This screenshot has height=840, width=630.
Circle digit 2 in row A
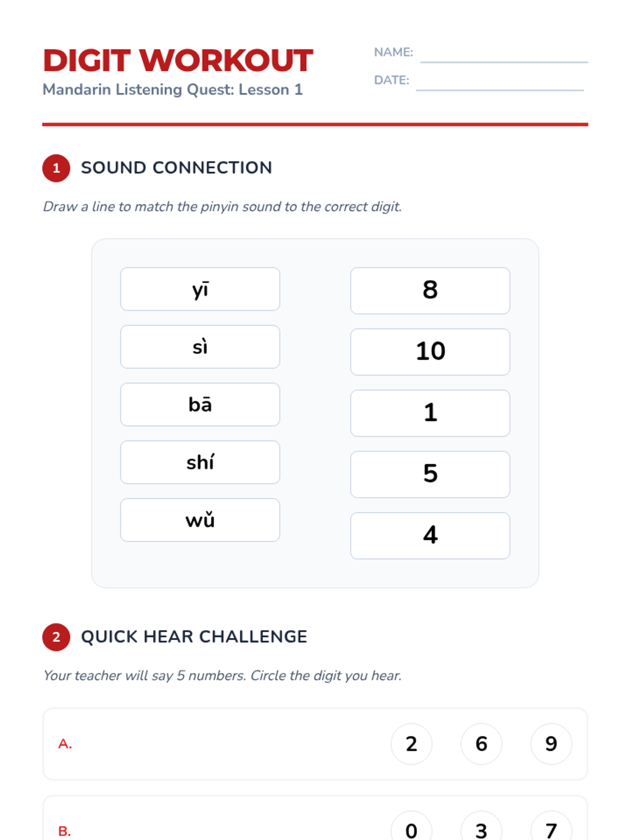[x=412, y=744]
